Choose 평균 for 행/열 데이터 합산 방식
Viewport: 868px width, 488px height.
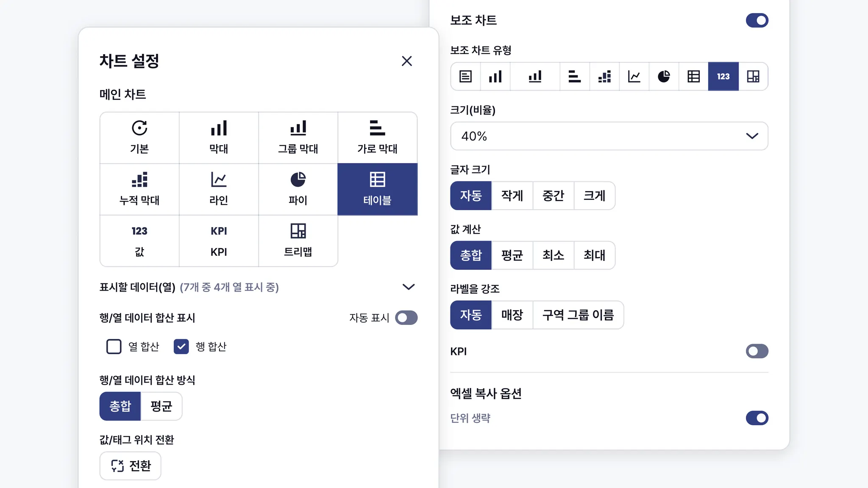161,406
